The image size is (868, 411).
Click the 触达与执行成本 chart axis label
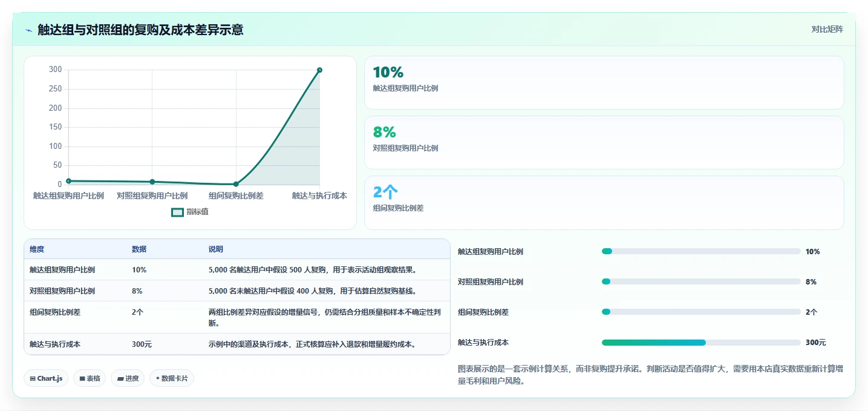[319, 196]
